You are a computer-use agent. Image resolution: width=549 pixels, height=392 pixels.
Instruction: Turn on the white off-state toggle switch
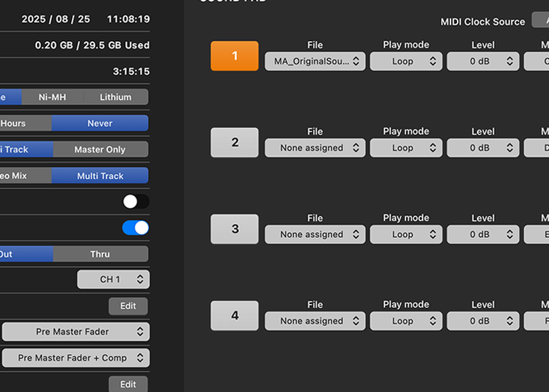tap(136, 202)
